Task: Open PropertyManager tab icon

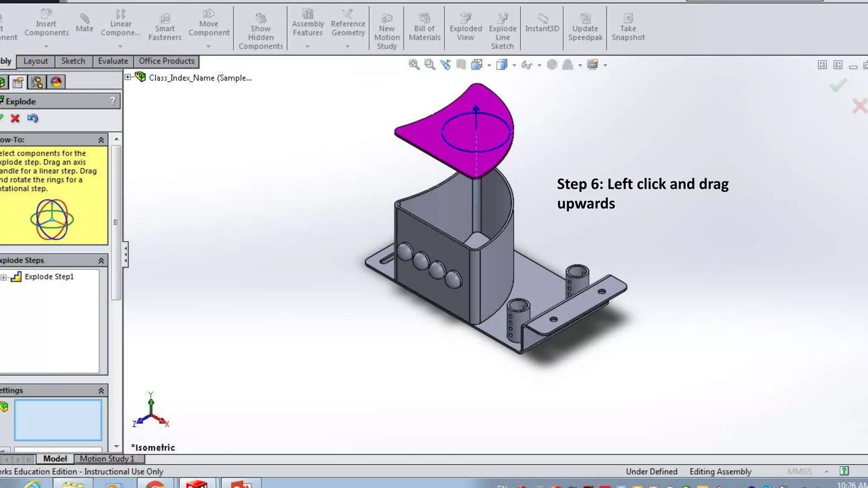Action: pyautogui.click(x=18, y=82)
